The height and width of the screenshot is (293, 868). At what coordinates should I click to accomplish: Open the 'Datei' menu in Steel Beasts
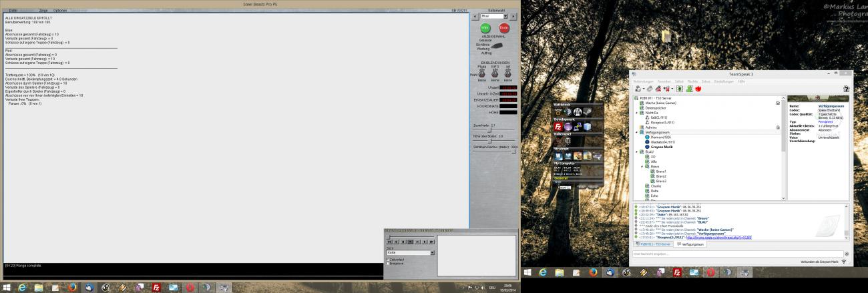(x=13, y=11)
